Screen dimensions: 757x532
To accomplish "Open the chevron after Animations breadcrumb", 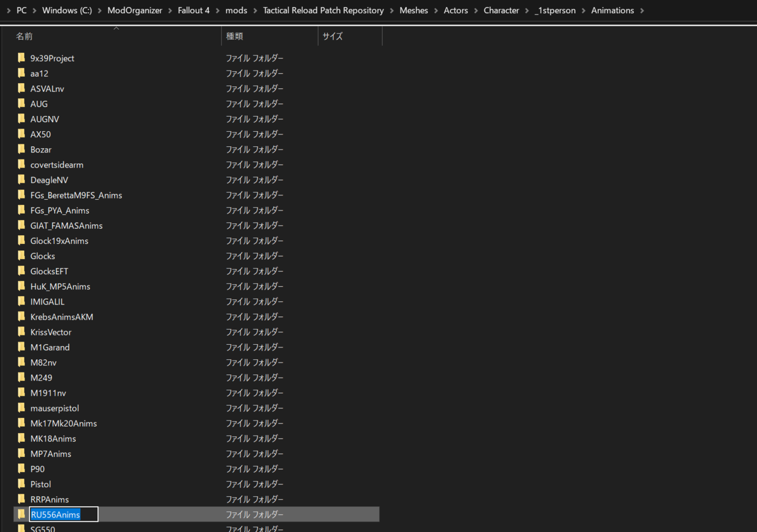I will 642,11.
